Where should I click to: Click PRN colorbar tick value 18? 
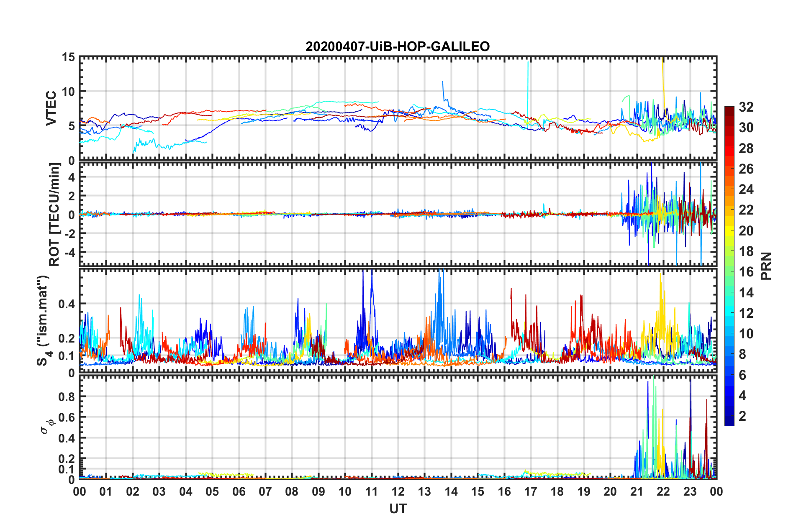(x=746, y=251)
